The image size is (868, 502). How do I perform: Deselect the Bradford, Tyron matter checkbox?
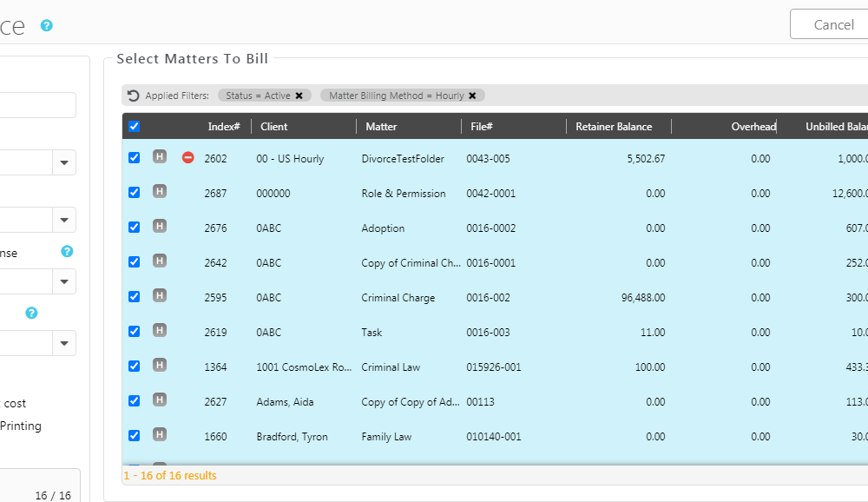(134, 436)
